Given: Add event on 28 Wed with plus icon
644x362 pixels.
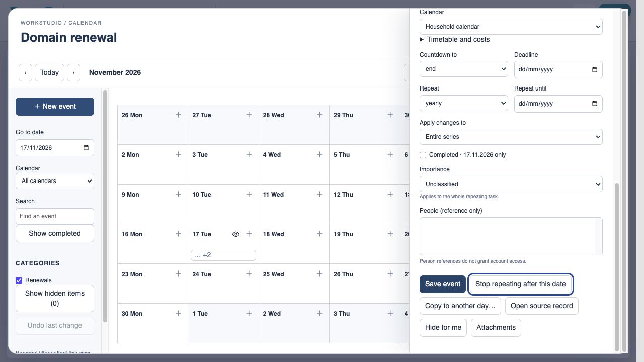Looking at the screenshot, I should click(319, 115).
